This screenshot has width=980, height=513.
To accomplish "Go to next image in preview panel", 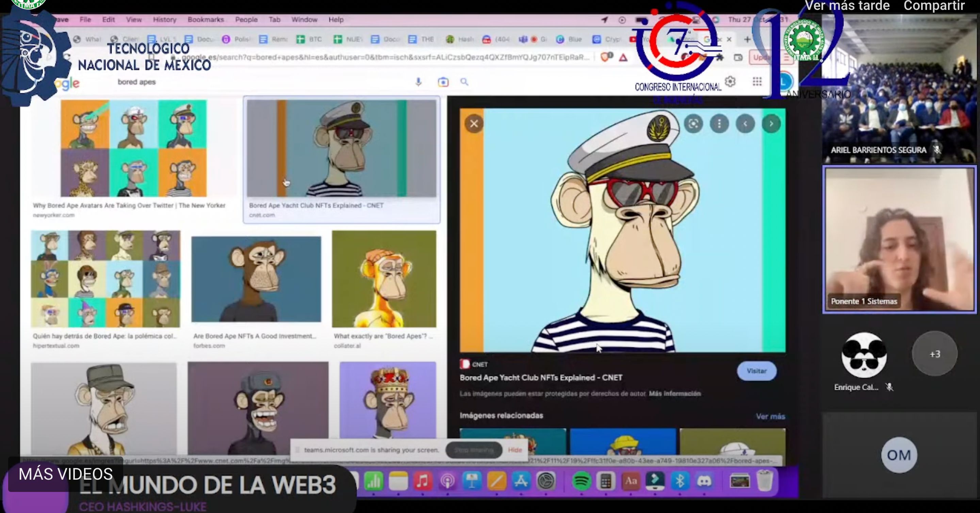I will click(771, 123).
